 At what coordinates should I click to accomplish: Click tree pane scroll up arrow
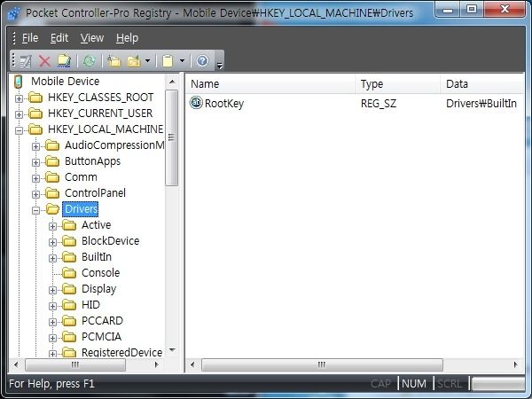[172, 82]
